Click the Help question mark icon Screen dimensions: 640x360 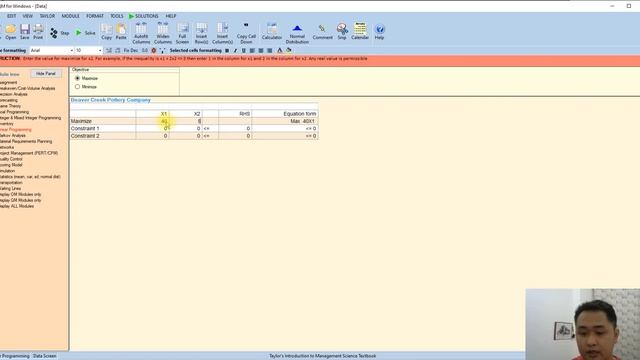tap(380, 32)
